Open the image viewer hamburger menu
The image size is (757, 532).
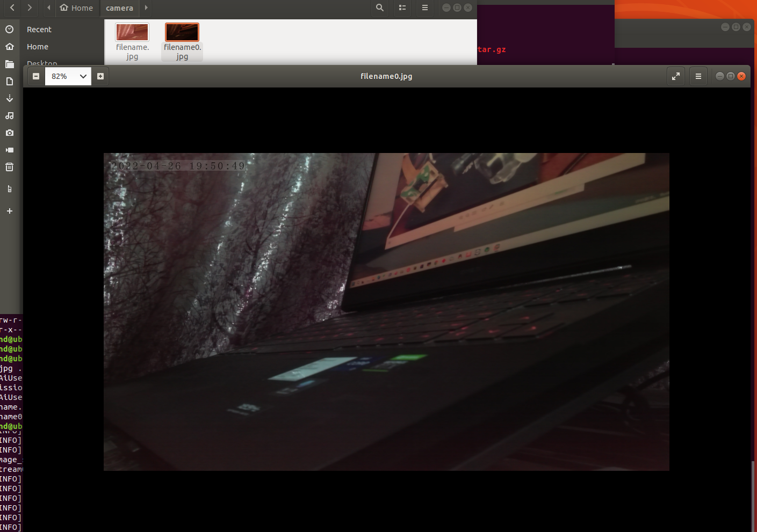coord(698,76)
